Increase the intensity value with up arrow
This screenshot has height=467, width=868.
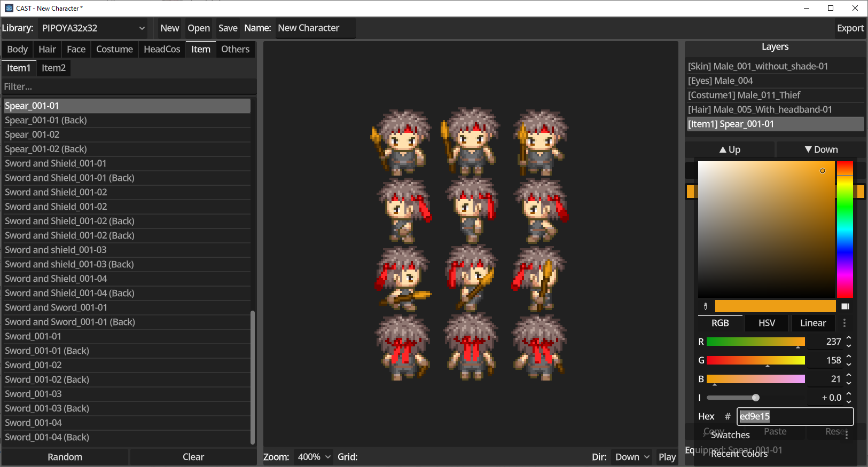point(849,394)
